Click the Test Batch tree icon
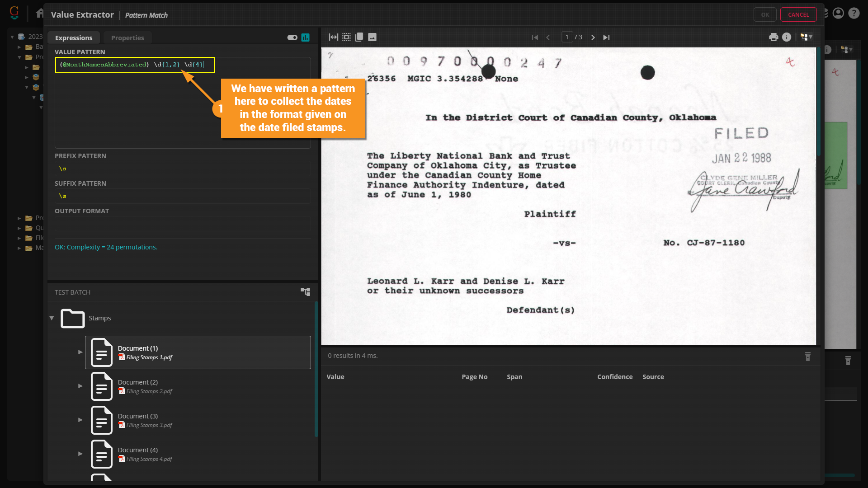Viewport: 868px width, 488px height. pyautogui.click(x=306, y=292)
